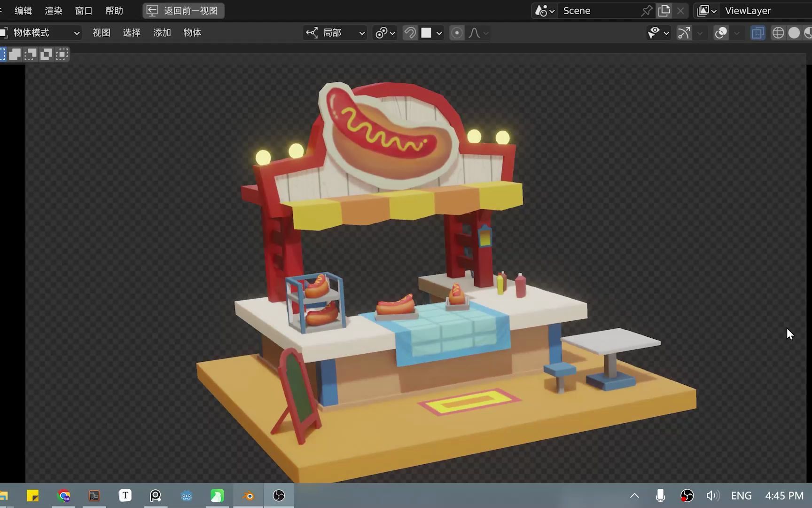Toggle X-ray viewport mode

757,33
